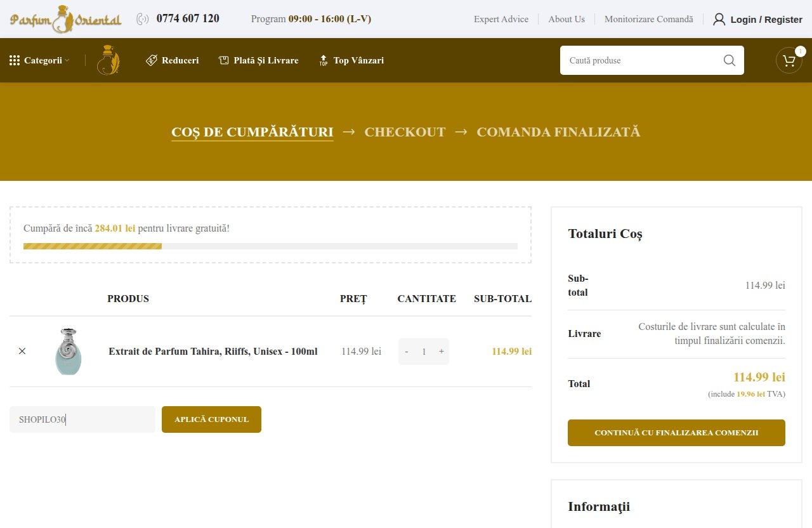The height and width of the screenshot is (528, 812).
Task: Click the PREȚ column header
Action: [x=353, y=299]
